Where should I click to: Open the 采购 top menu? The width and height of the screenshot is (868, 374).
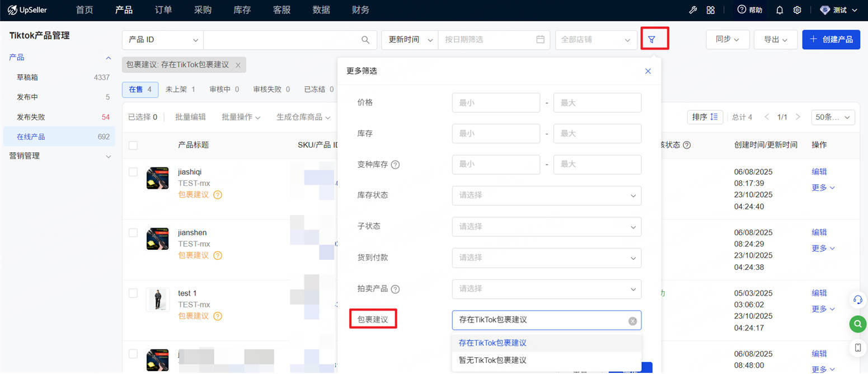203,10
